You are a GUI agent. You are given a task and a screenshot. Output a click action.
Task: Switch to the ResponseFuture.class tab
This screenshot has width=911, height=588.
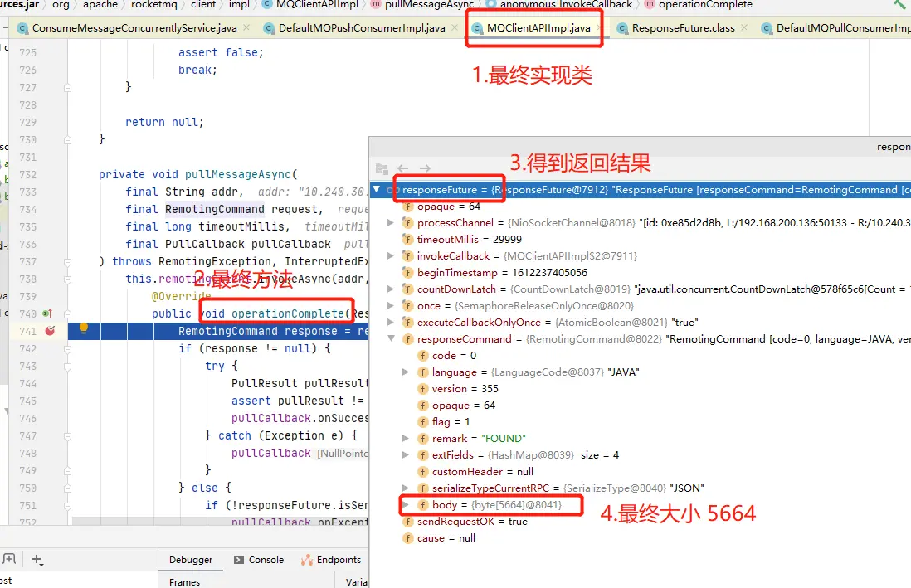coord(683,28)
